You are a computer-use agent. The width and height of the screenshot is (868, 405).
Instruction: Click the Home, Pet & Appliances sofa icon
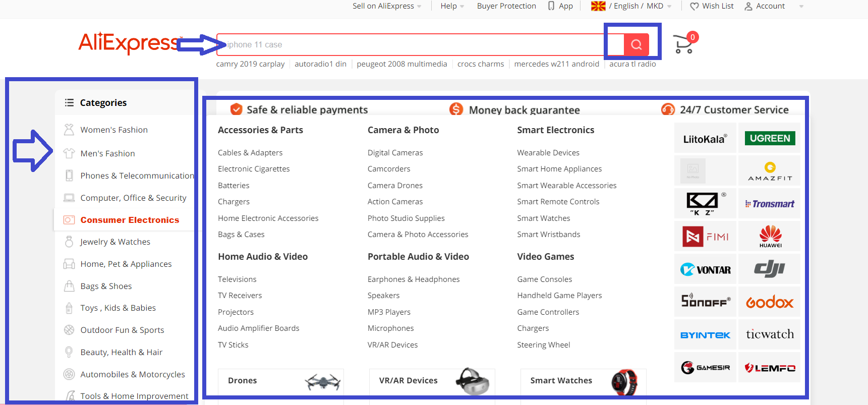click(69, 264)
